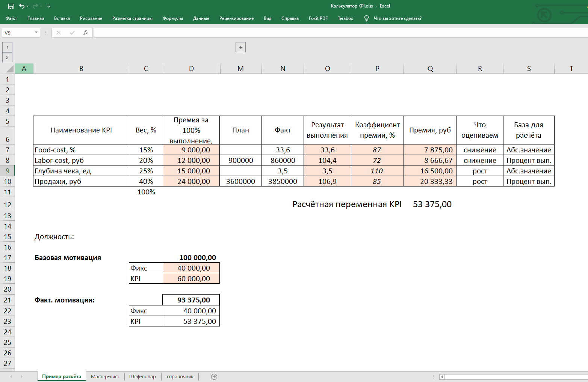Click the formula bar input field
The image size is (588, 382).
338,33
